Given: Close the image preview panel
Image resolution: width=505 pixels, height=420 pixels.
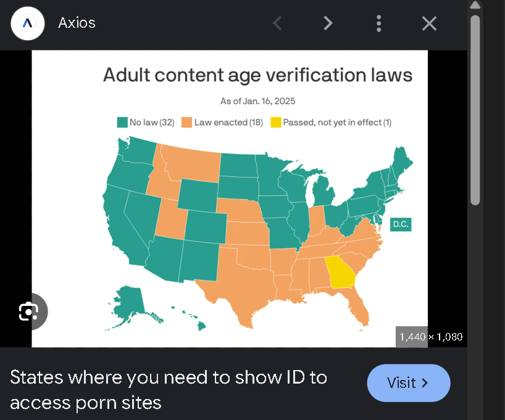Looking at the screenshot, I should tap(429, 23).
